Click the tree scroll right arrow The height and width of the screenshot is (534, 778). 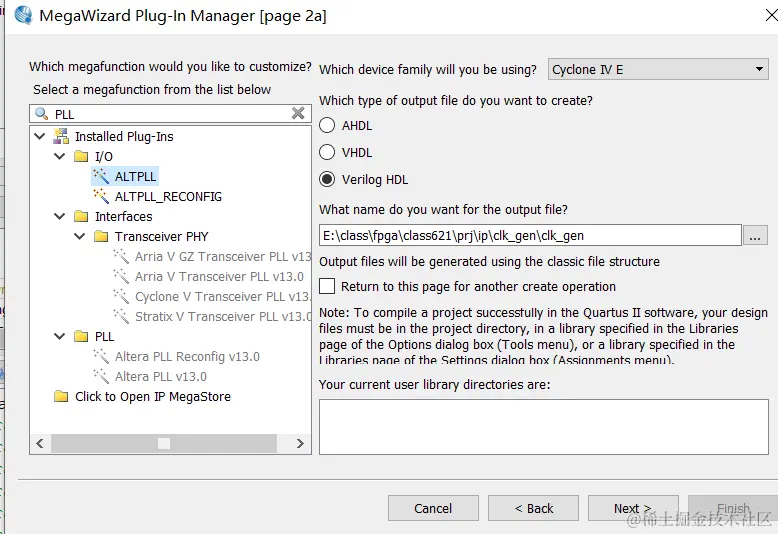click(300, 443)
